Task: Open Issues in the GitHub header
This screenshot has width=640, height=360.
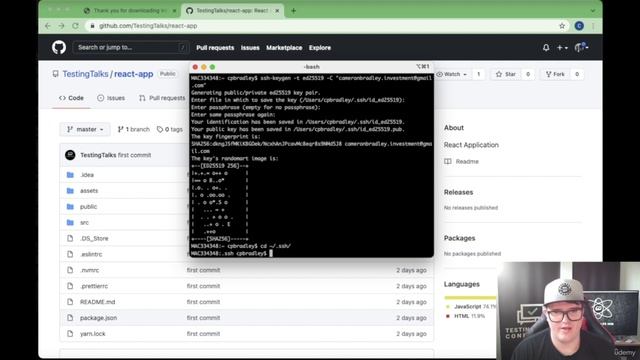Action: point(250,48)
